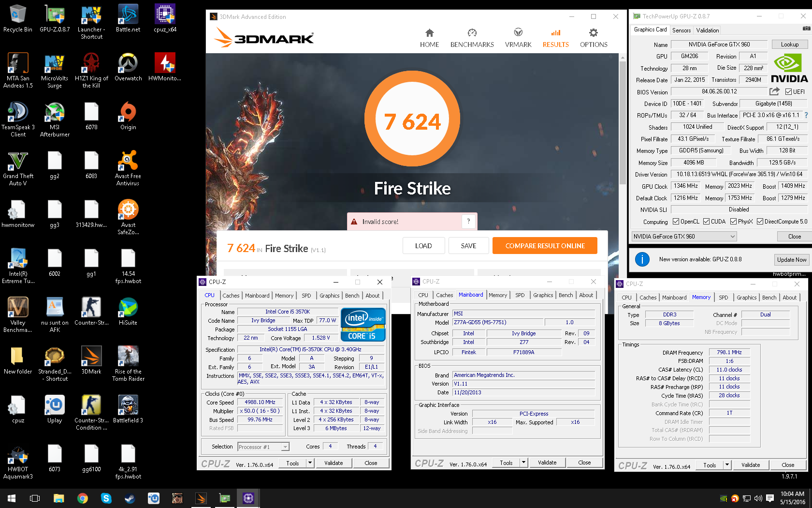
Task: Click the GPU-Z BIOS export icon
Action: pyautogui.click(x=774, y=91)
